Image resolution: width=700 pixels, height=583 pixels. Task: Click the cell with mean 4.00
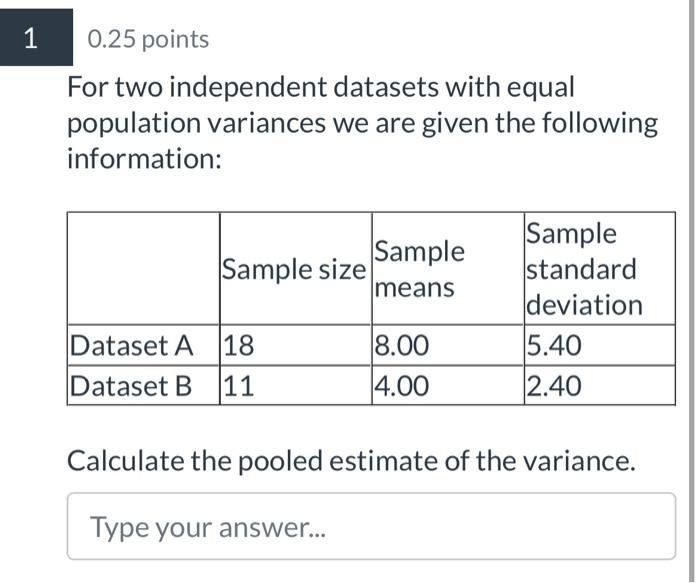pyautogui.click(x=448, y=385)
